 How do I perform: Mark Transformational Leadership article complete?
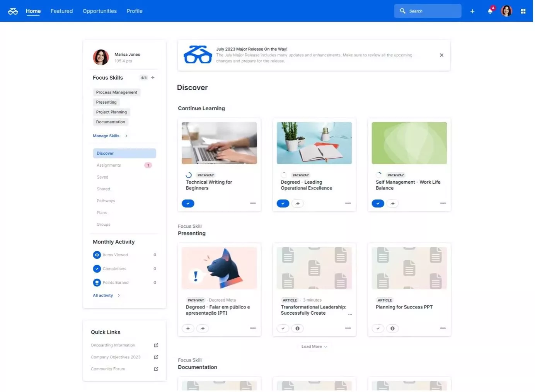coord(284,329)
